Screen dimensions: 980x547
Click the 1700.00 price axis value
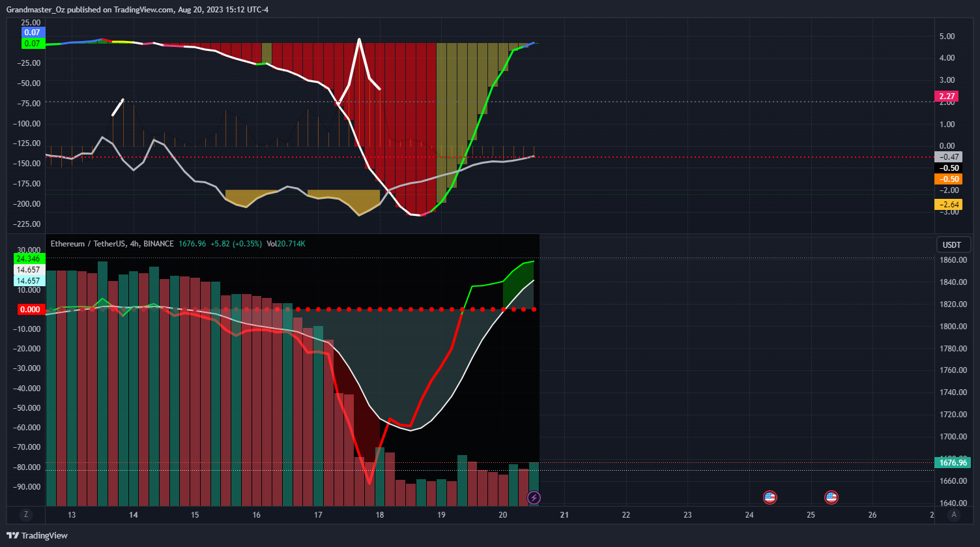pos(953,437)
